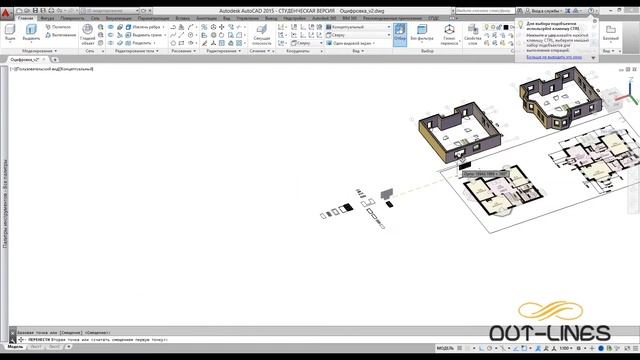
Task: Open the AutoCAD application menu button
Action: (6, 14)
